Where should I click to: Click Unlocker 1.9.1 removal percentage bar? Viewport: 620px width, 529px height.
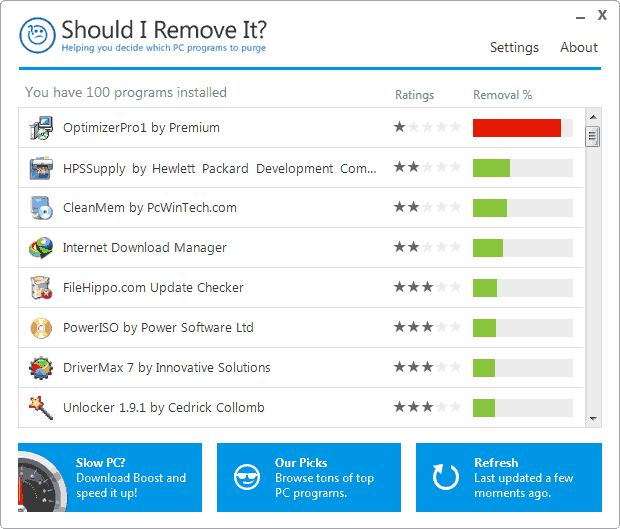pos(523,407)
